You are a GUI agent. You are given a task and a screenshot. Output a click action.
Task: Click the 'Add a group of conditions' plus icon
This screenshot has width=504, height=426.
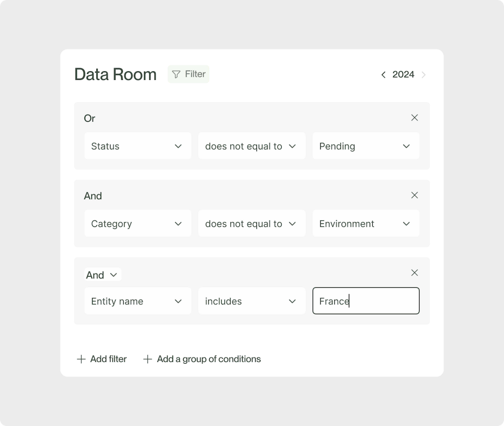[x=148, y=359]
